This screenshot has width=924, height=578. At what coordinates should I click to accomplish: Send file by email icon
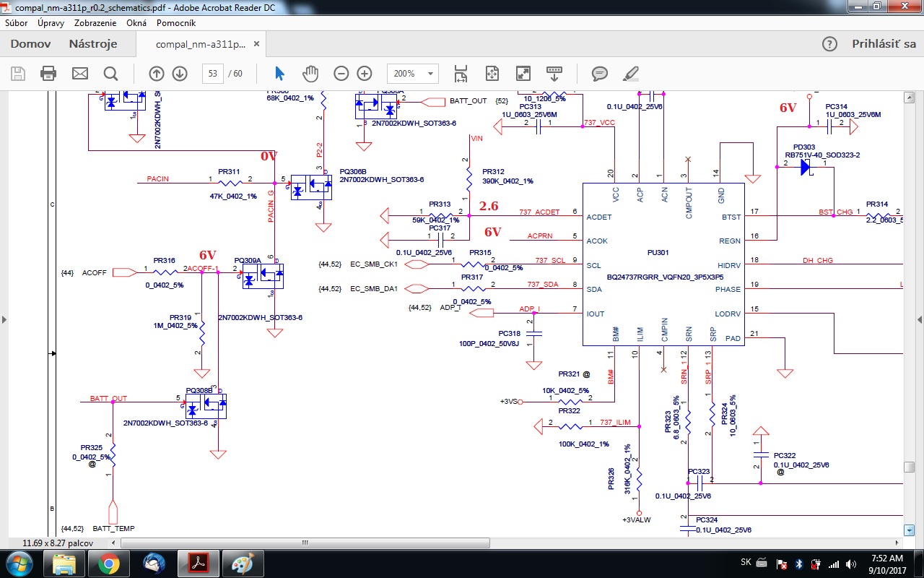point(79,73)
